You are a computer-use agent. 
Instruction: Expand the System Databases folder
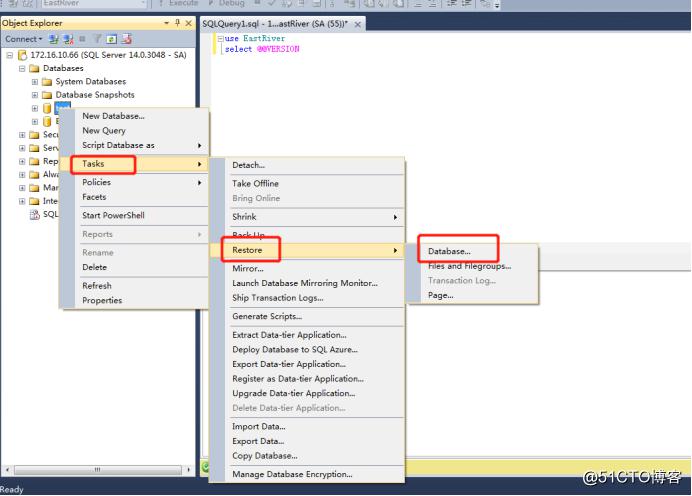(35, 82)
